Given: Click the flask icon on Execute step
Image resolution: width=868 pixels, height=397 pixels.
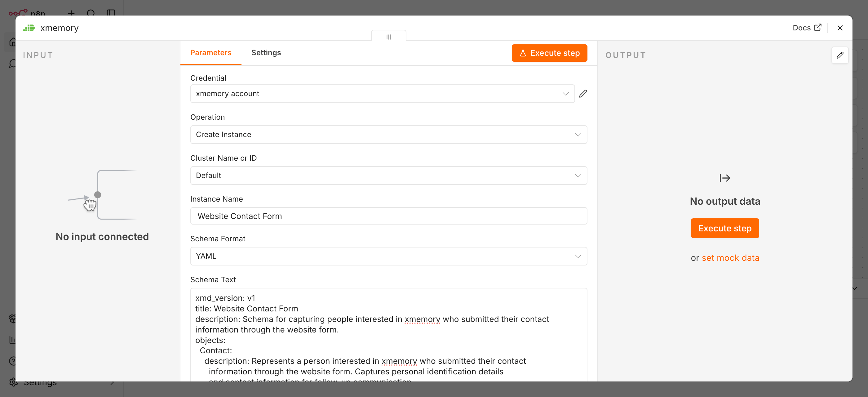Looking at the screenshot, I should (x=523, y=53).
